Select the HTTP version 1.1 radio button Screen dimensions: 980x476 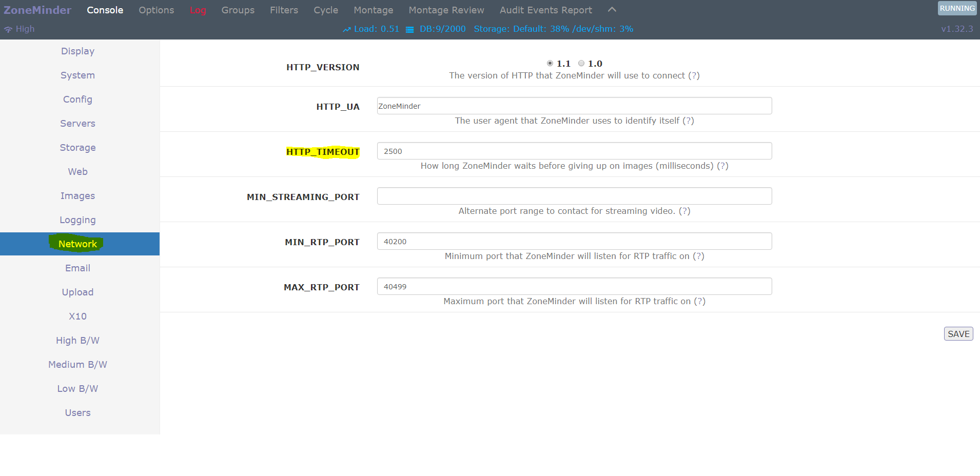[x=550, y=63]
